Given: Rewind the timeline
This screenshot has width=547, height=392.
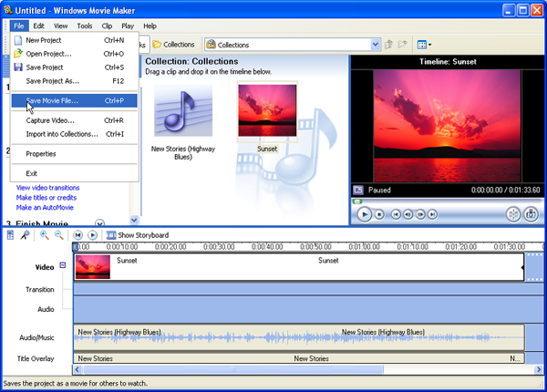Looking at the screenshot, I should coord(77,235).
